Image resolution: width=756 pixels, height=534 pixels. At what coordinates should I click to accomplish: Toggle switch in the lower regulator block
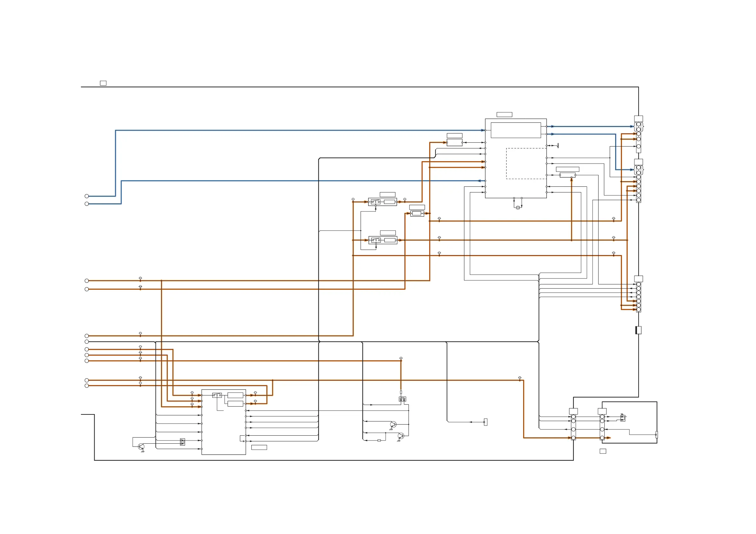point(376,240)
